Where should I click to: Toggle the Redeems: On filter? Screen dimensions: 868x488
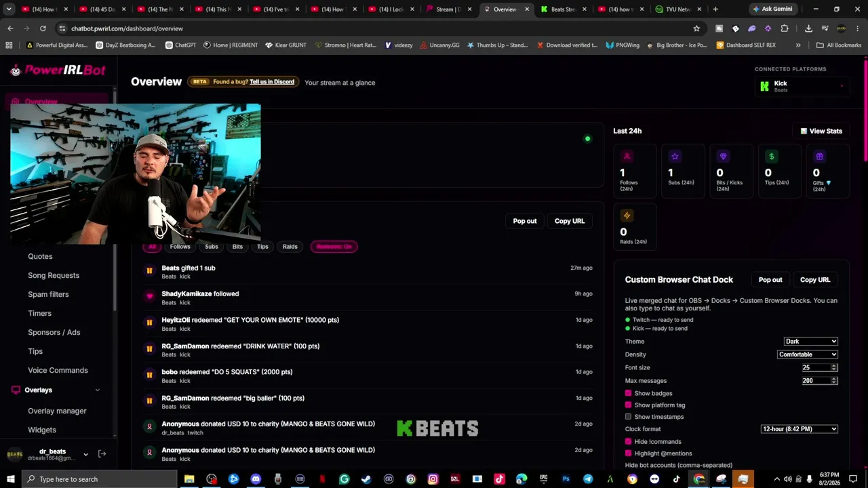coord(334,247)
